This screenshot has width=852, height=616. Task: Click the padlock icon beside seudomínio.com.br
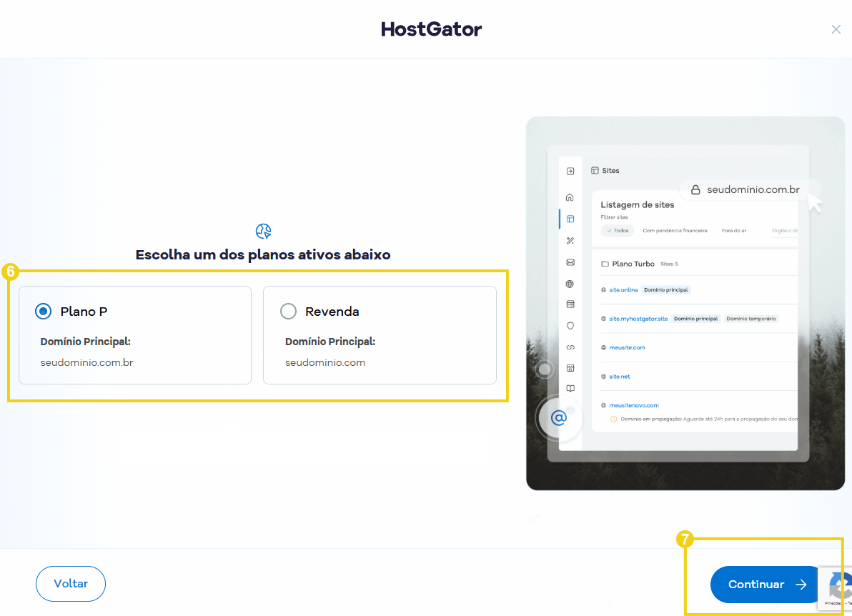click(695, 190)
